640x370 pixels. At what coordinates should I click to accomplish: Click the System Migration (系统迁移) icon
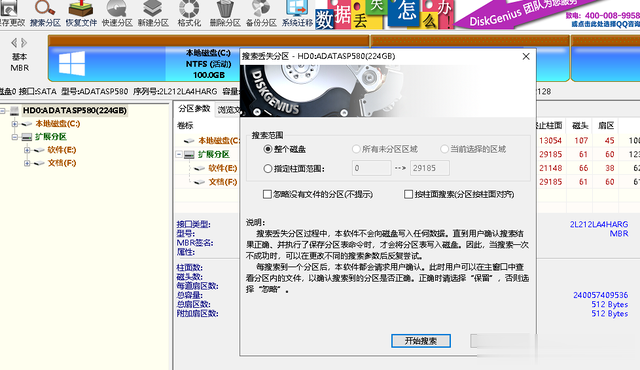297,8
